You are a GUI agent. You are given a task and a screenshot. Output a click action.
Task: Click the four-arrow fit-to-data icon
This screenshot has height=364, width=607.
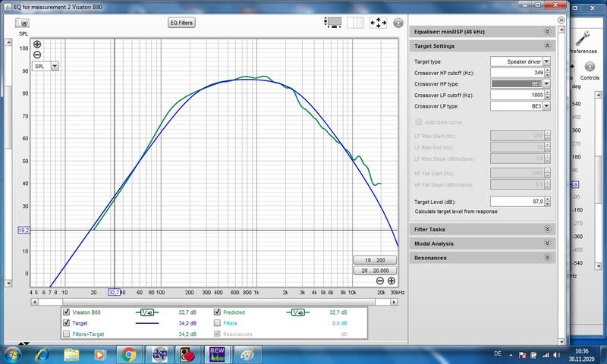[377, 23]
